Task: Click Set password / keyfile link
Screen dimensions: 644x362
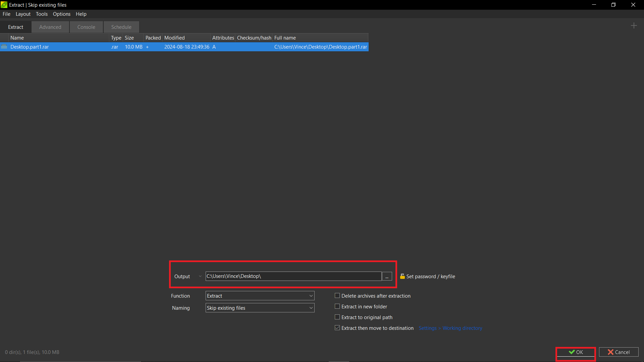Action: pyautogui.click(x=431, y=277)
